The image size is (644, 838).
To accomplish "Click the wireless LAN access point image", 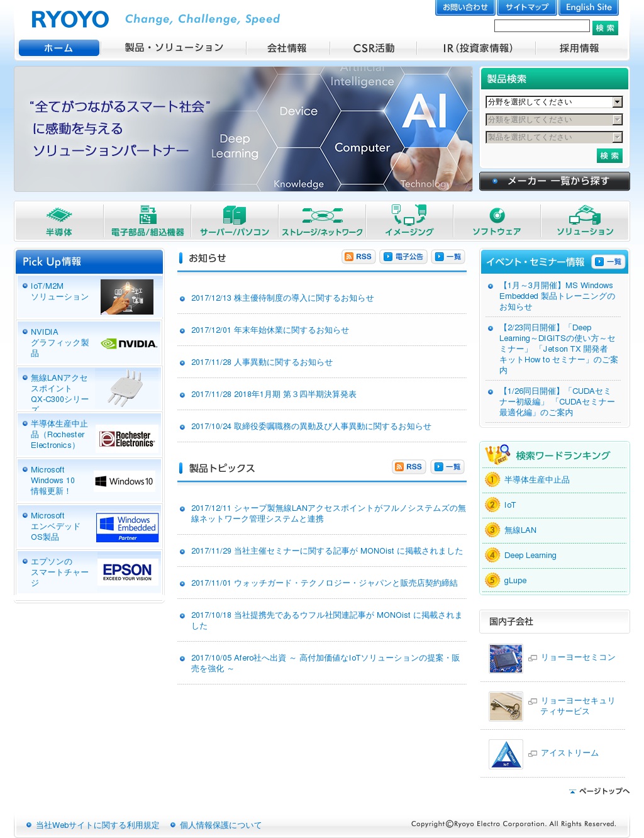I will 126,388.
